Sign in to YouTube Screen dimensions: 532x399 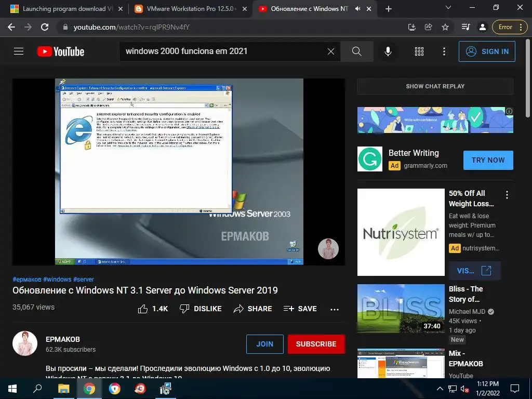487,51
